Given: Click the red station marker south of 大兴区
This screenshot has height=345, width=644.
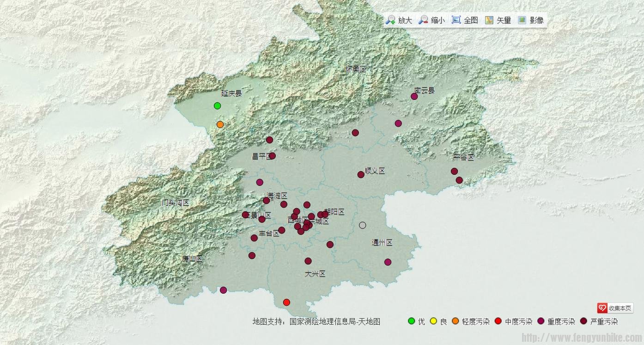Looking at the screenshot, I should (286, 302).
